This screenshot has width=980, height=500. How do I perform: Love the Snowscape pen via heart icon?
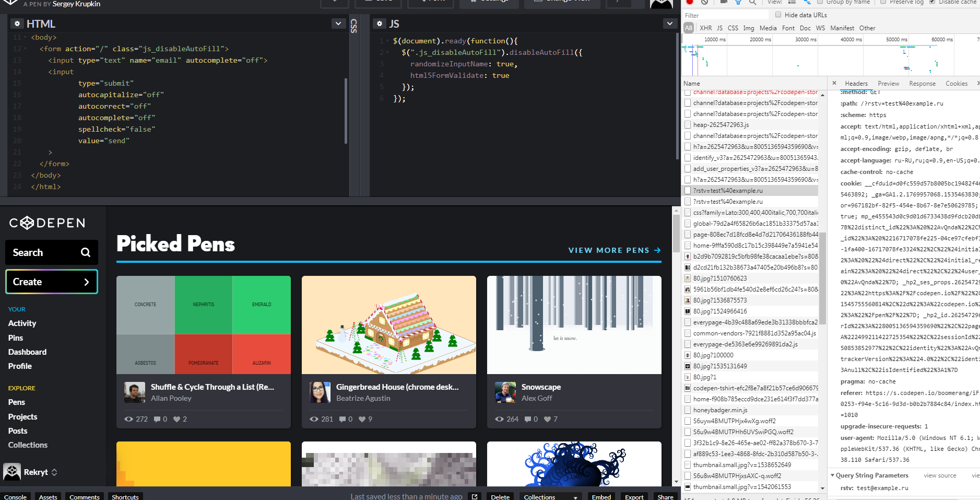coord(547,419)
